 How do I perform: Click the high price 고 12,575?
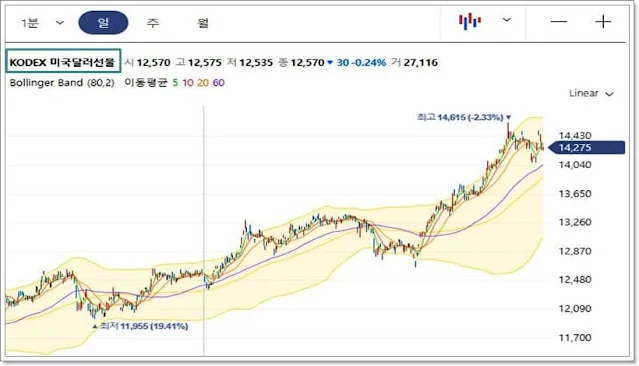click(x=198, y=62)
